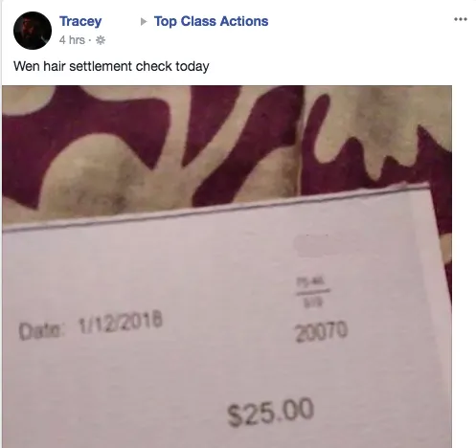Open the Top Class Actions page link
Viewport: 476px width, 448px height.
click(211, 21)
